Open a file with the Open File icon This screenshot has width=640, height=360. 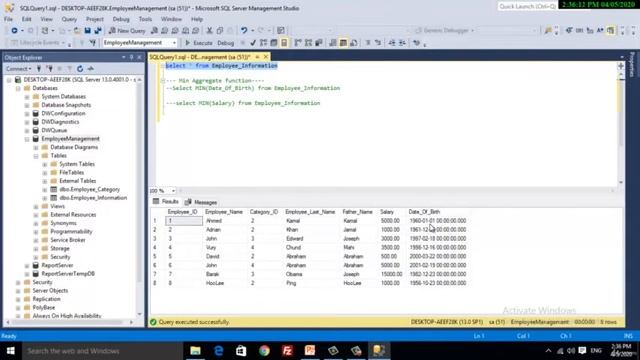click(77, 31)
